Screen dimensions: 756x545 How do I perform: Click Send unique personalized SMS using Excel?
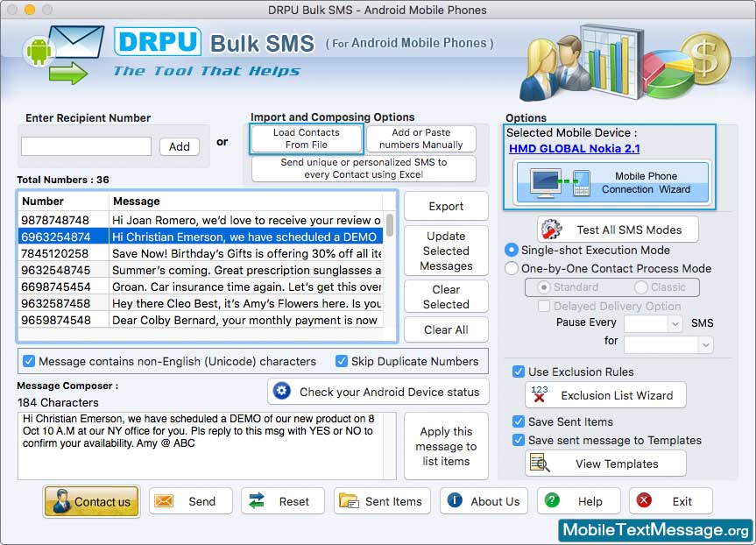[364, 168]
